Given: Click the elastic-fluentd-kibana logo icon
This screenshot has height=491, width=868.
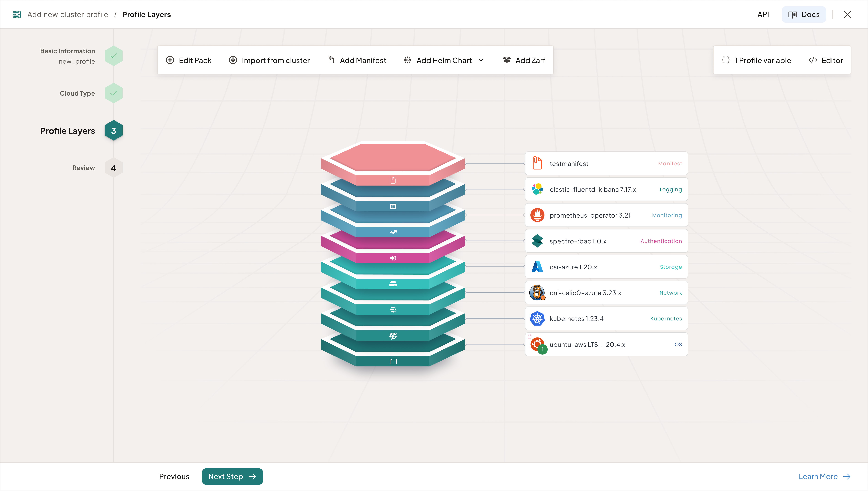Looking at the screenshot, I should pos(537,189).
